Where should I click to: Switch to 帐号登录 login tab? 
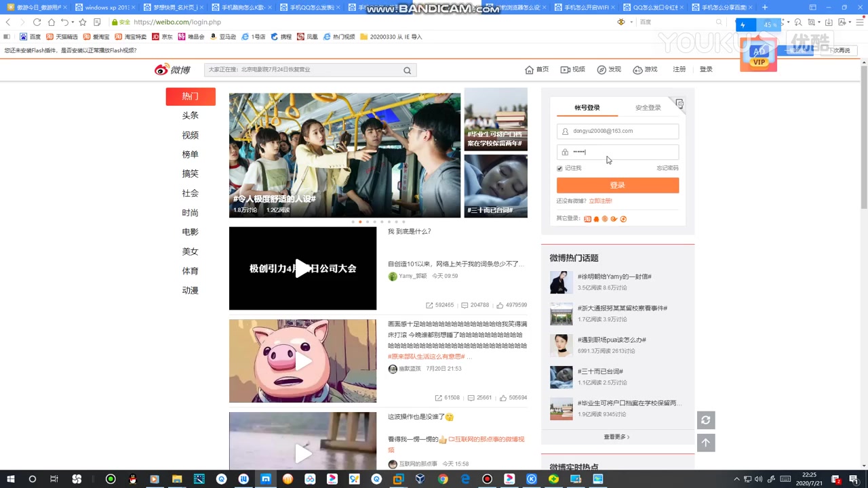[x=587, y=108]
